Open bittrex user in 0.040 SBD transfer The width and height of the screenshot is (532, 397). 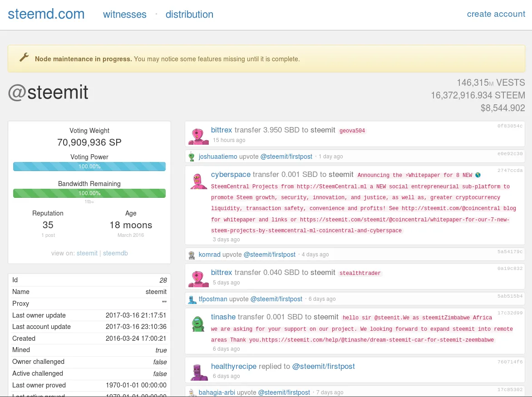[222, 273]
